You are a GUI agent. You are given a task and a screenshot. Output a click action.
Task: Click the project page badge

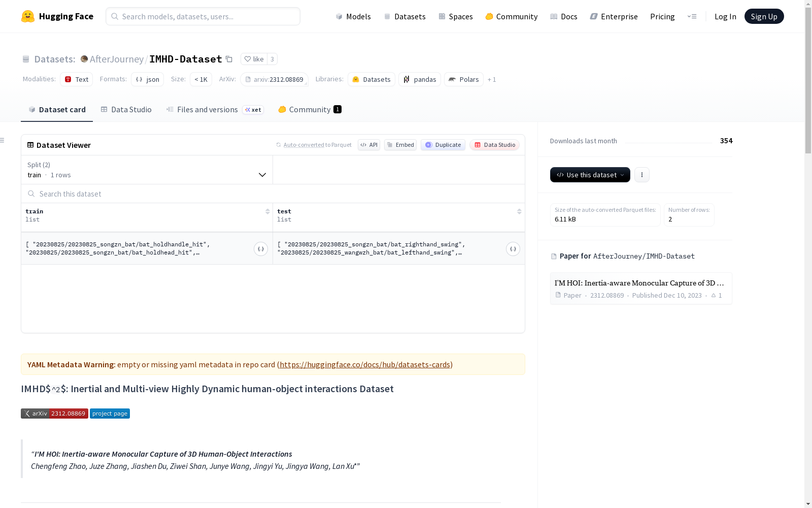(x=110, y=414)
